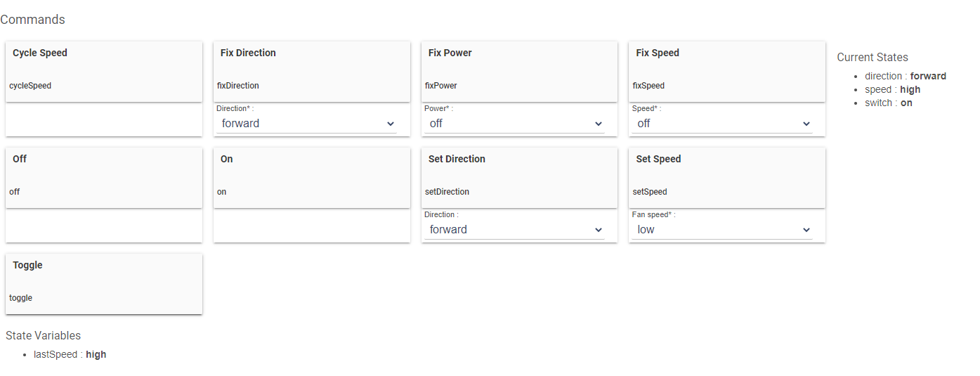Click the Fix Speed command tile
The width and height of the screenshot is (980, 376).
tap(727, 72)
